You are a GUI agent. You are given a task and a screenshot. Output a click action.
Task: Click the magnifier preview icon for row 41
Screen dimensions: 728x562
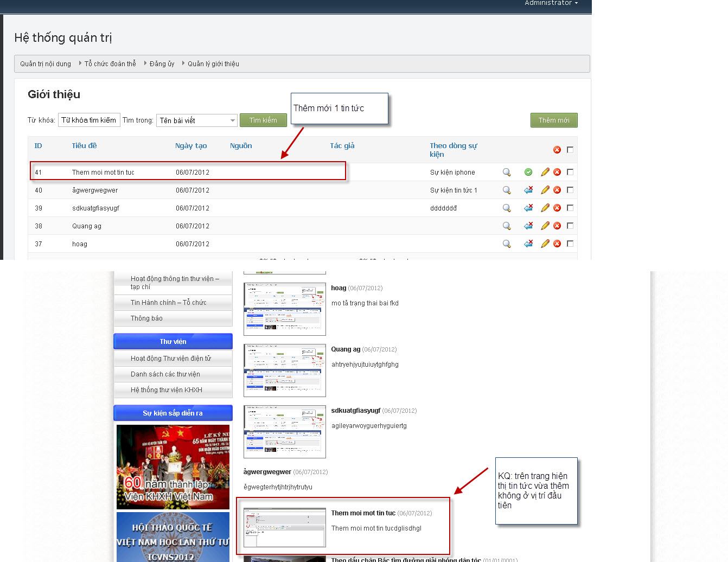tap(507, 173)
